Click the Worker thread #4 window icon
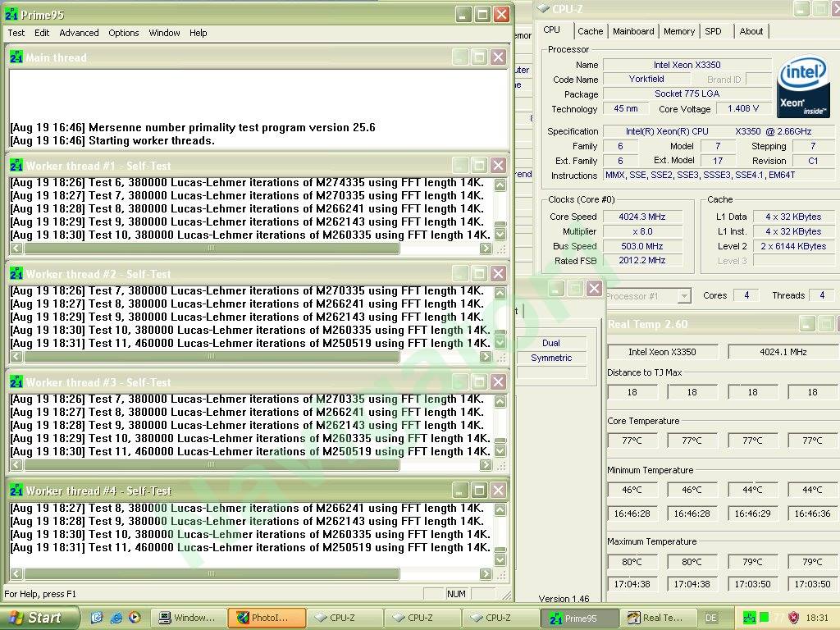Screen dimensions: 840x630 click(16, 491)
